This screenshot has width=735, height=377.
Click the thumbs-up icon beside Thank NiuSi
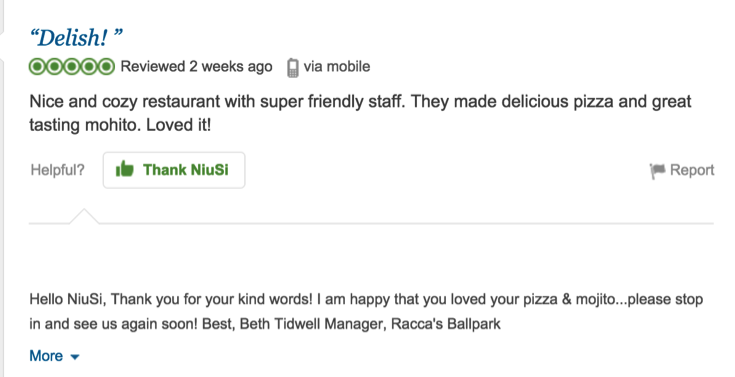(x=125, y=169)
